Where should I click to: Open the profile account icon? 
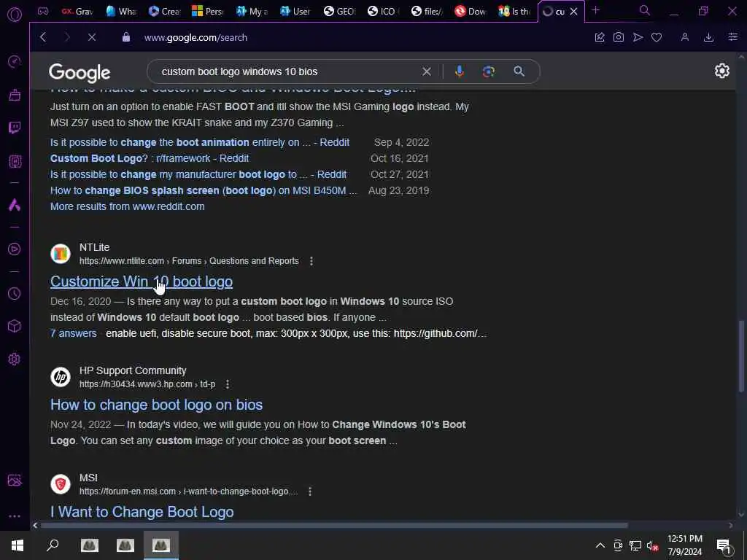[684, 37]
